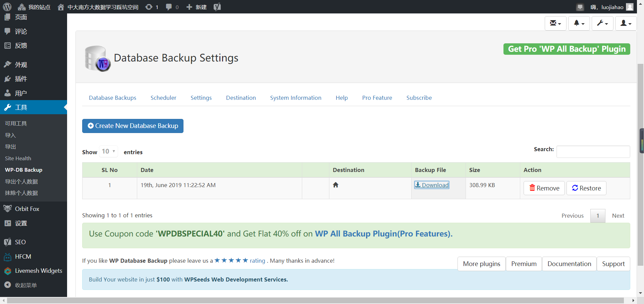Open 可用工具 submenu item

pos(16,124)
